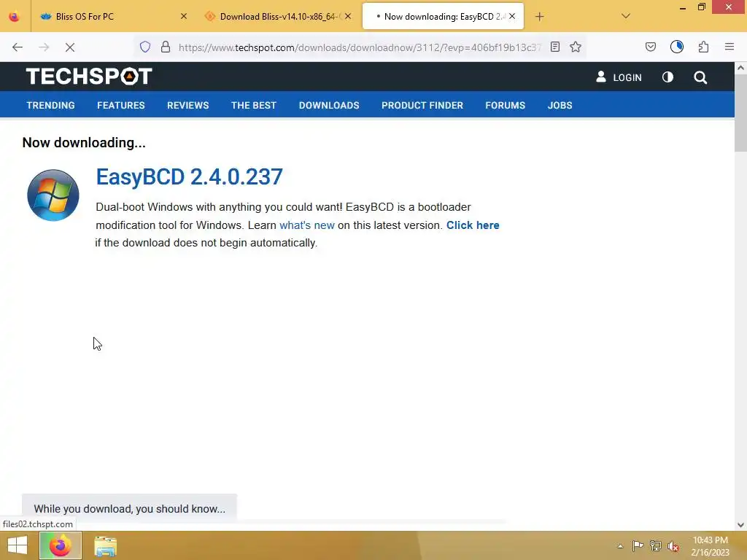The image size is (747, 560).
Task: Open the Firefox application menu
Action: (729, 47)
